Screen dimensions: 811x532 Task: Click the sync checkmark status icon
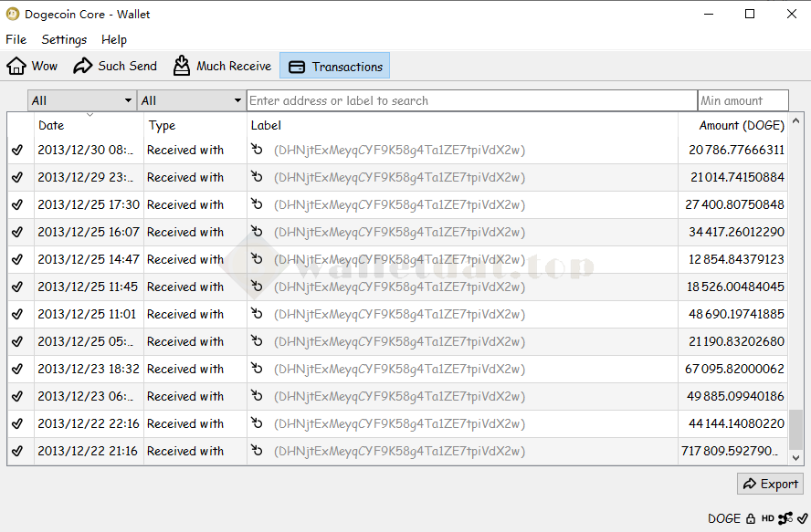802,518
